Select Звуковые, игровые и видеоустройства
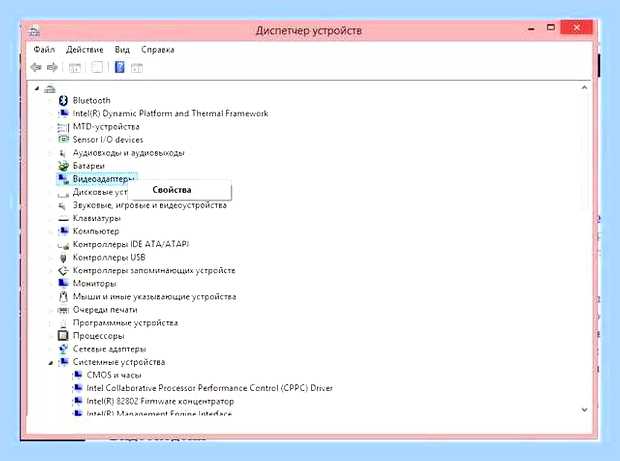620x461 pixels. pos(149,205)
